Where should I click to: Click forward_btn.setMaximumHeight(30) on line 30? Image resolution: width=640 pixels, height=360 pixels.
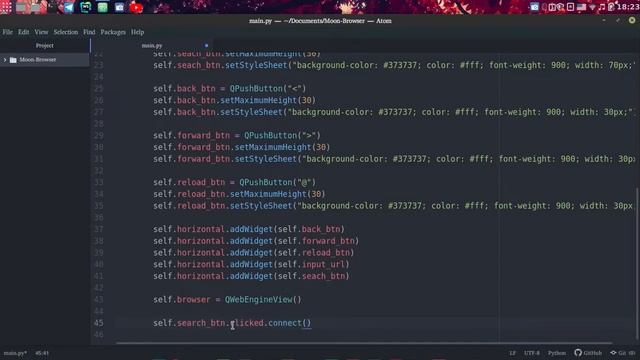[253, 147]
